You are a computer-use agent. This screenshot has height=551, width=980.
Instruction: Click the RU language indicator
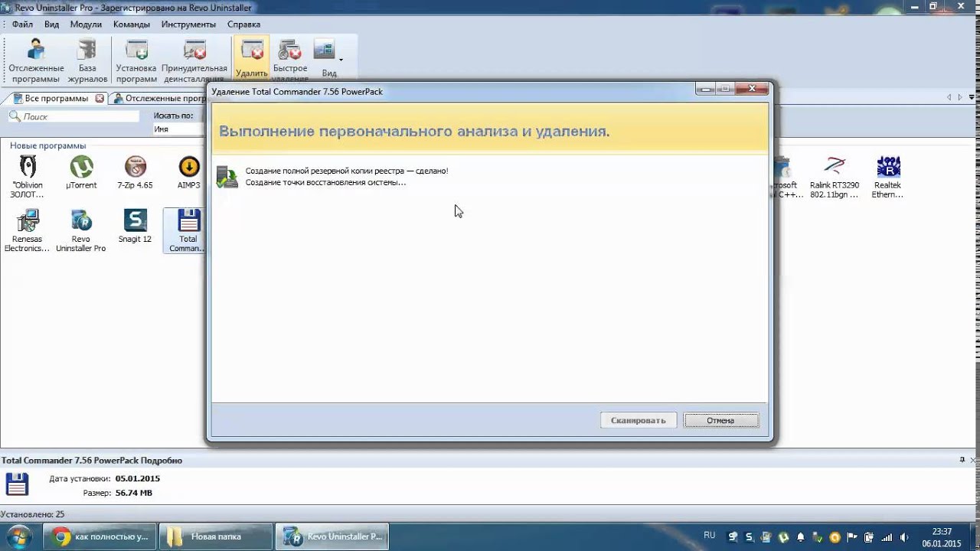tap(709, 536)
